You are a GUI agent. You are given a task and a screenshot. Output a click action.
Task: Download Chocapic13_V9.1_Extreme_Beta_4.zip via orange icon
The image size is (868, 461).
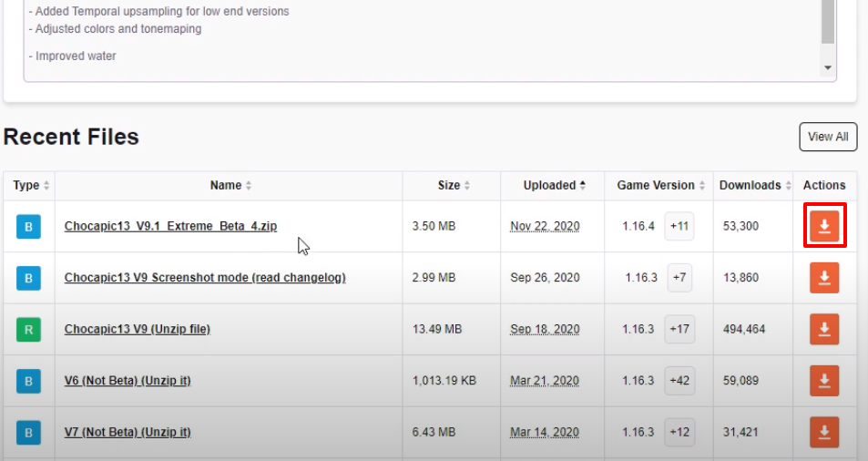[x=824, y=226]
